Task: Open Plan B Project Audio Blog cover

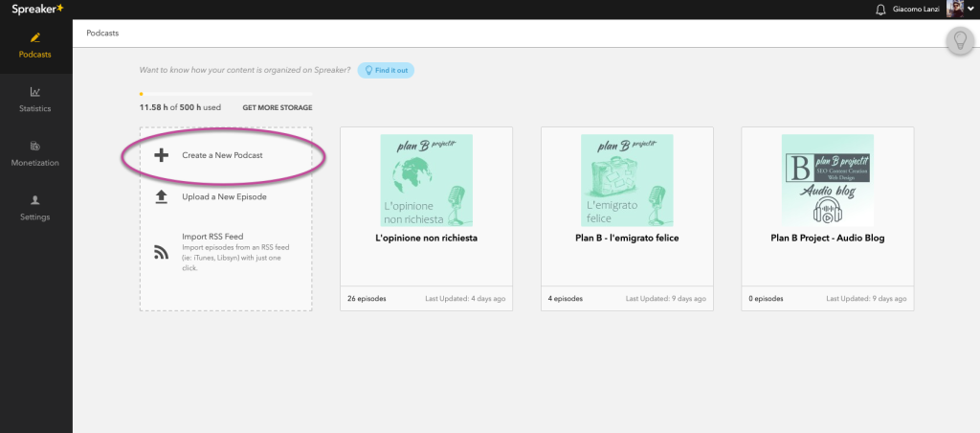Action: coord(828,180)
